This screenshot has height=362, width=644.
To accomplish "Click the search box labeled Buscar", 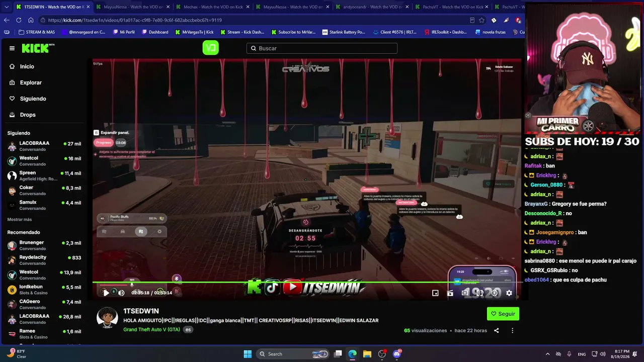I will pyautogui.click(x=322, y=48).
